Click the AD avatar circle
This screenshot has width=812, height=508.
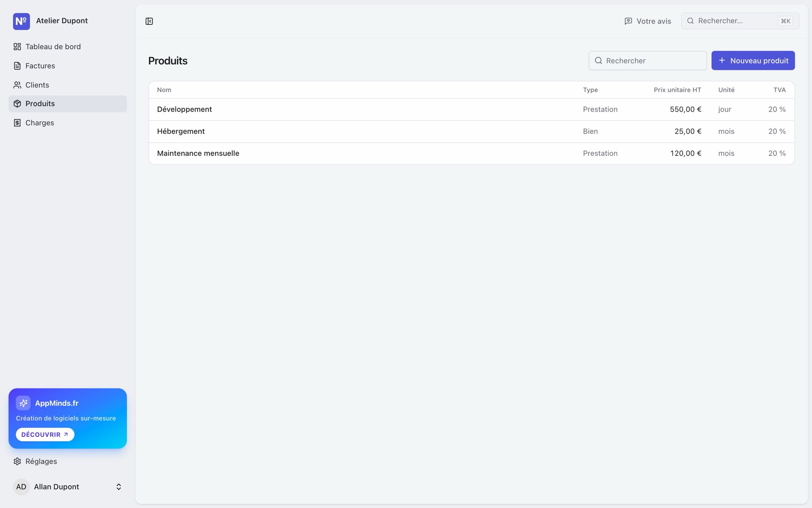[x=21, y=487]
